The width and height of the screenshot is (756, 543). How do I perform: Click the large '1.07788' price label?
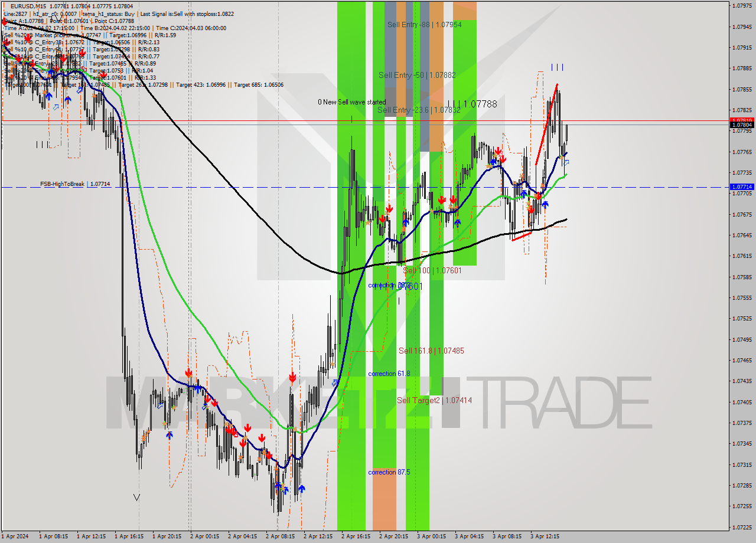click(480, 104)
